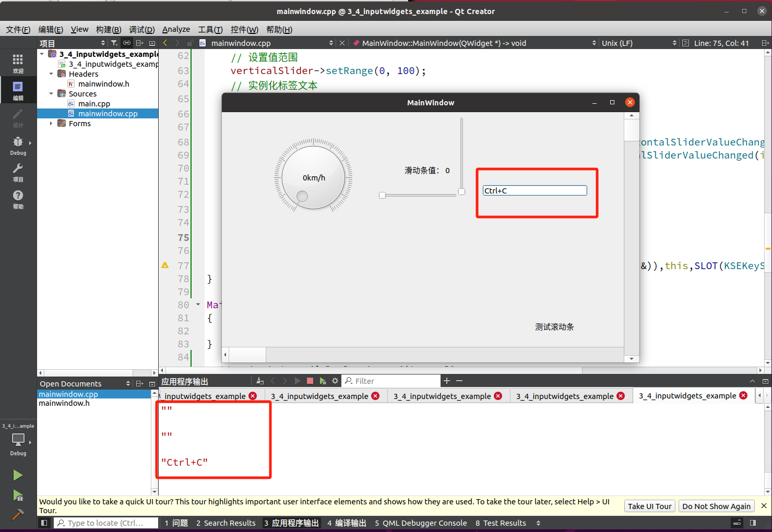This screenshot has width=772, height=532.
Task: Close the mainwindow.cpp editor document
Action: pos(342,43)
